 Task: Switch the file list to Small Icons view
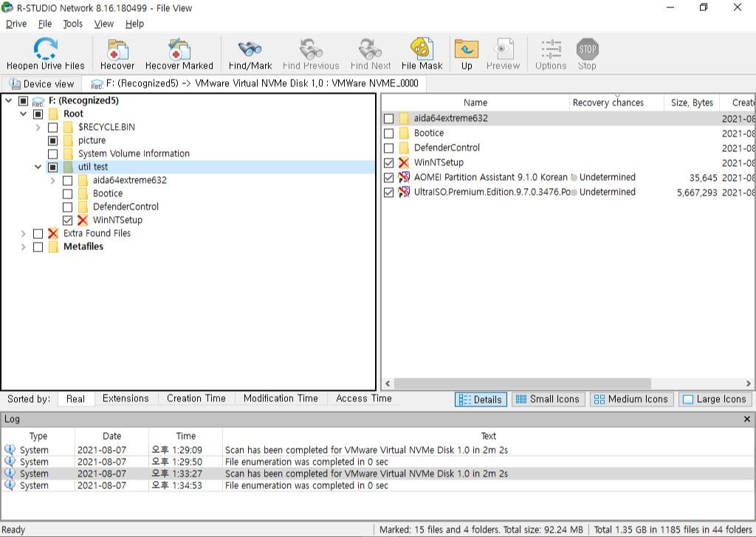[548, 399]
